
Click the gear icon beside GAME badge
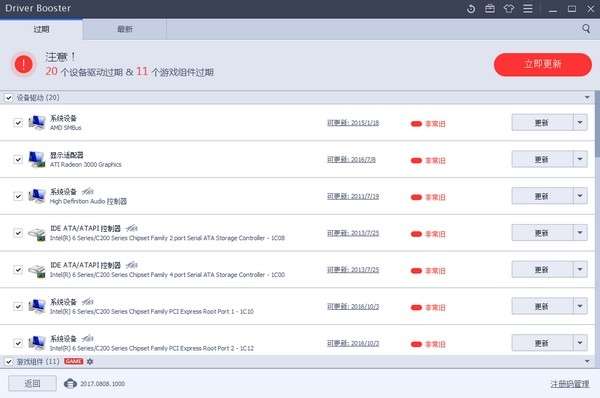click(90, 361)
